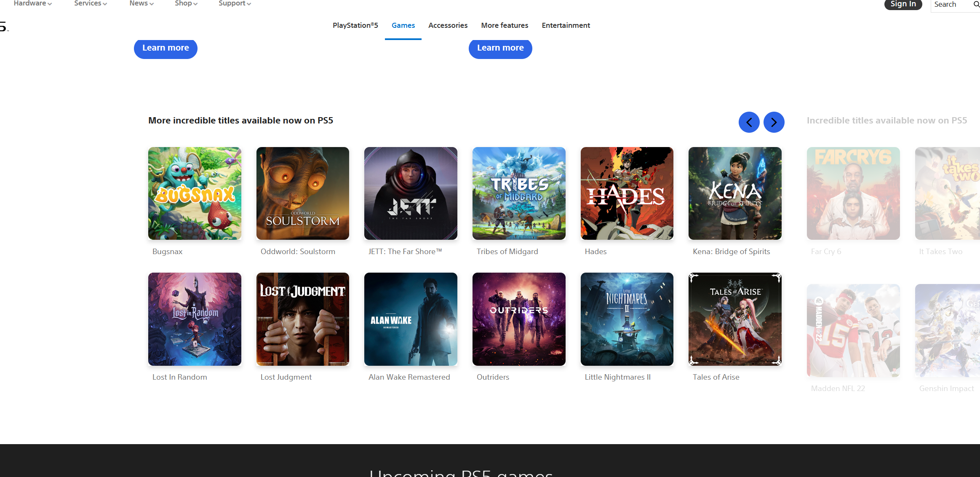Click the Tribes of Midgard title link
This screenshot has width=980, height=477.
point(507,252)
